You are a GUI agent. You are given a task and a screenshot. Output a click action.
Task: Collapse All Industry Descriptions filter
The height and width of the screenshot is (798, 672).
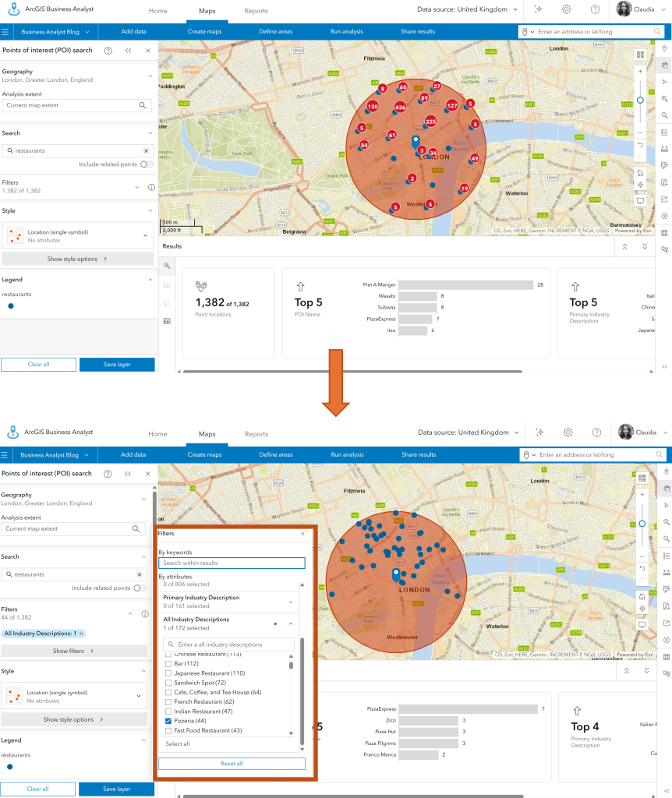(x=291, y=623)
